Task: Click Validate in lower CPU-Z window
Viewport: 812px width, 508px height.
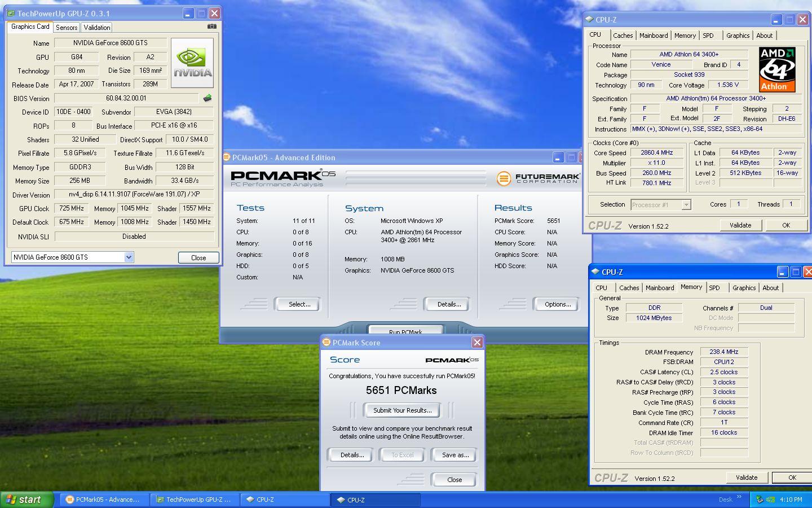Action: (747, 478)
